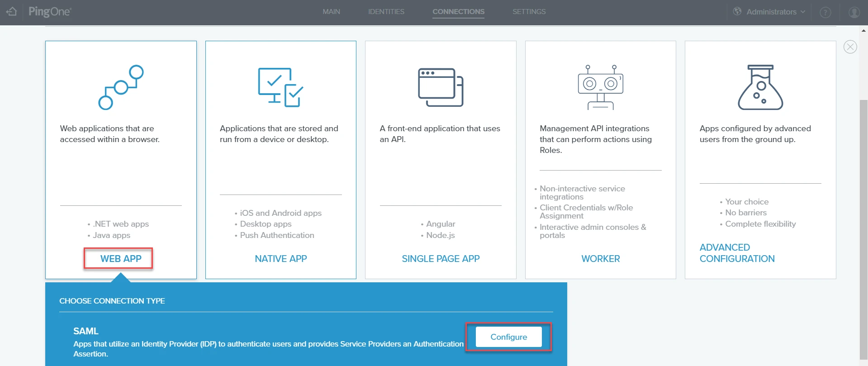Click the Advanced Configuration flask icon
The image size is (868, 366).
(x=760, y=87)
